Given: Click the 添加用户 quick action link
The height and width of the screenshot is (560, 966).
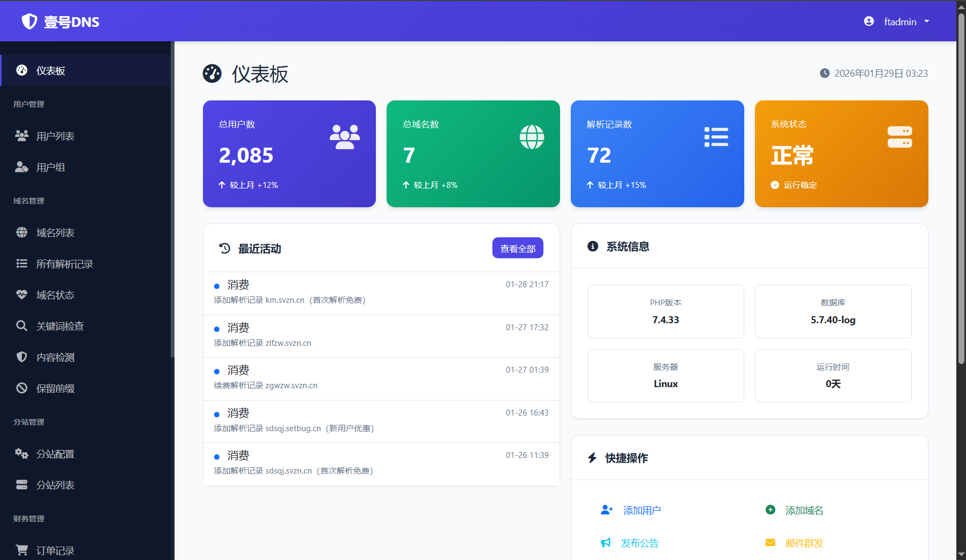Looking at the screenshot, I should pos(641,510).
